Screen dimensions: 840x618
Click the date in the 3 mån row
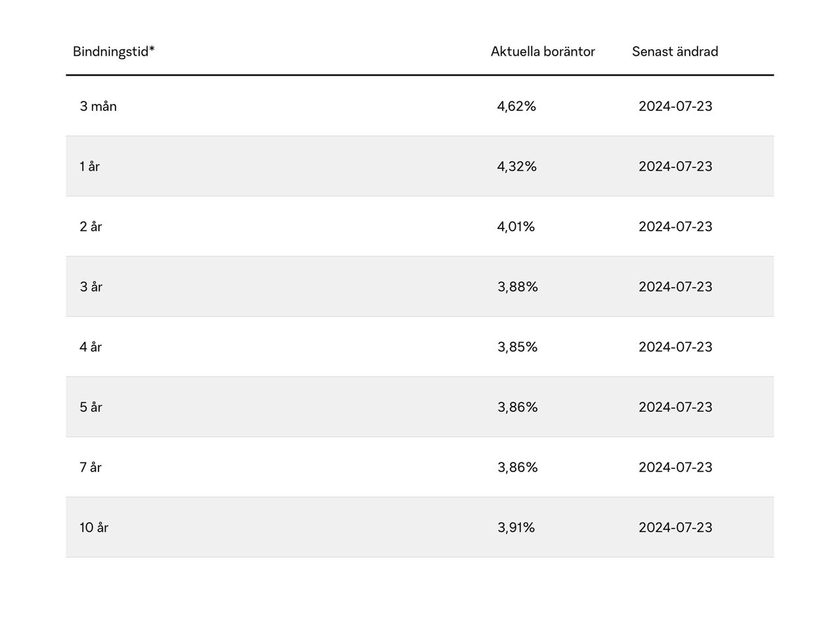(x=675, y=106)
